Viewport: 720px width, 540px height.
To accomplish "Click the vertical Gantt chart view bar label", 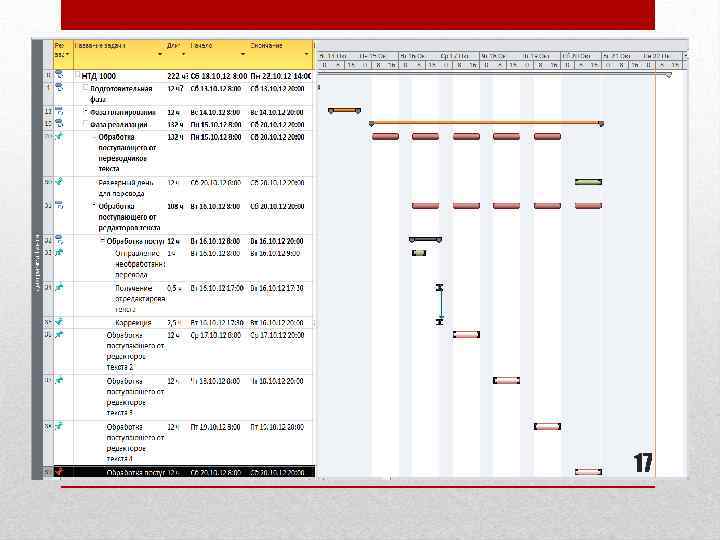I will [37, 263].
